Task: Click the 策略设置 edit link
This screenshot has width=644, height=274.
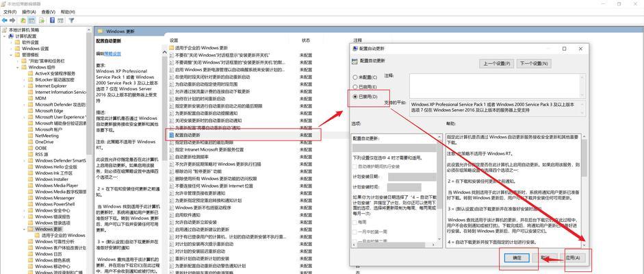Action: click(113, 54)
